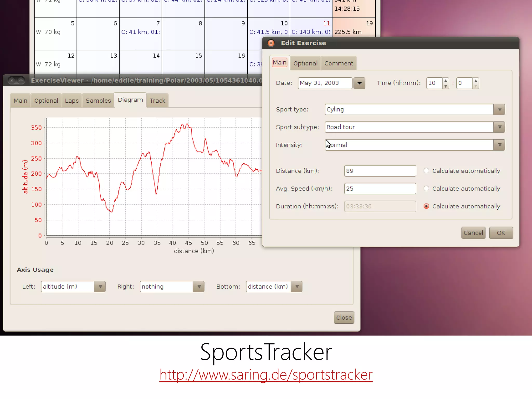Image resolution: width=532 pixels, height=399 pixels.
Task: Open Bottom axis distance dropdown
Action: 297,287
